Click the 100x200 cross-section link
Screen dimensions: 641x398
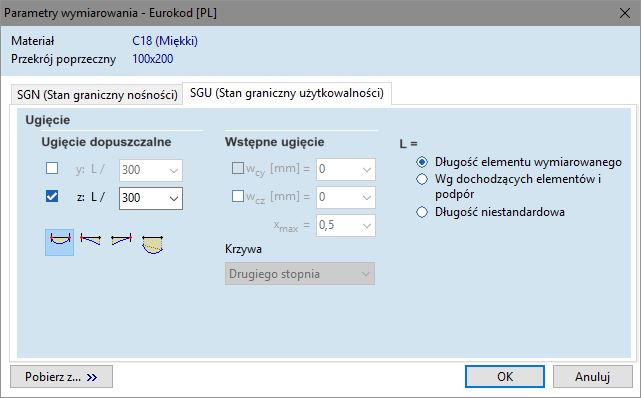point(152,59)
